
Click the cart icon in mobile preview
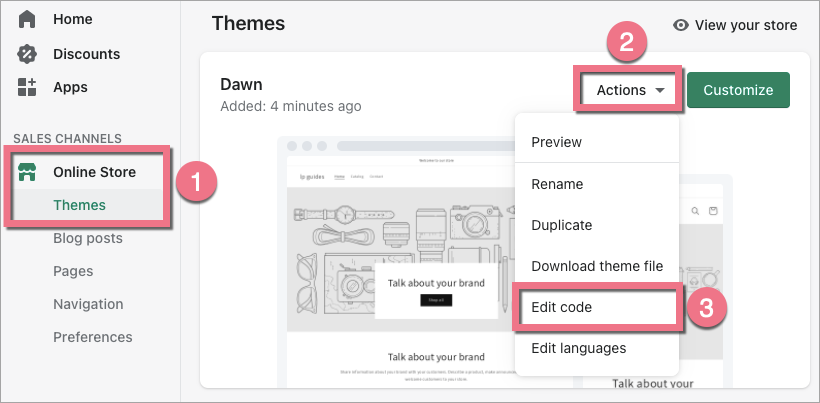pos(713,211)
